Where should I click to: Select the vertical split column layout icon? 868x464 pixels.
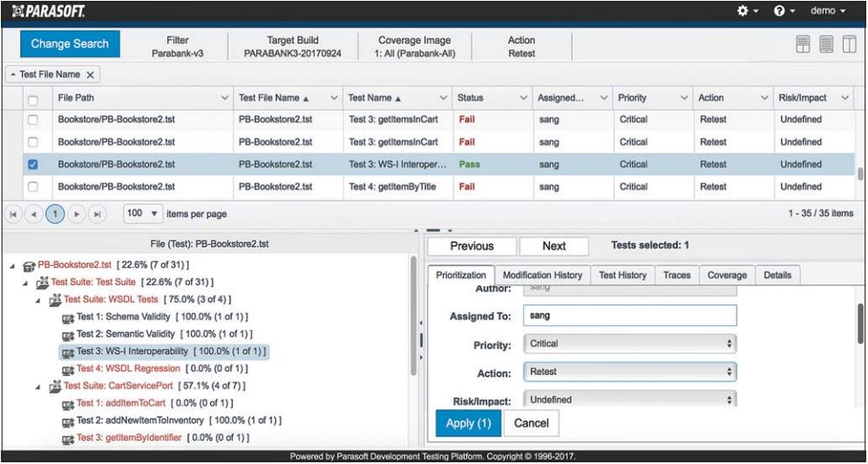pos(848,44)
